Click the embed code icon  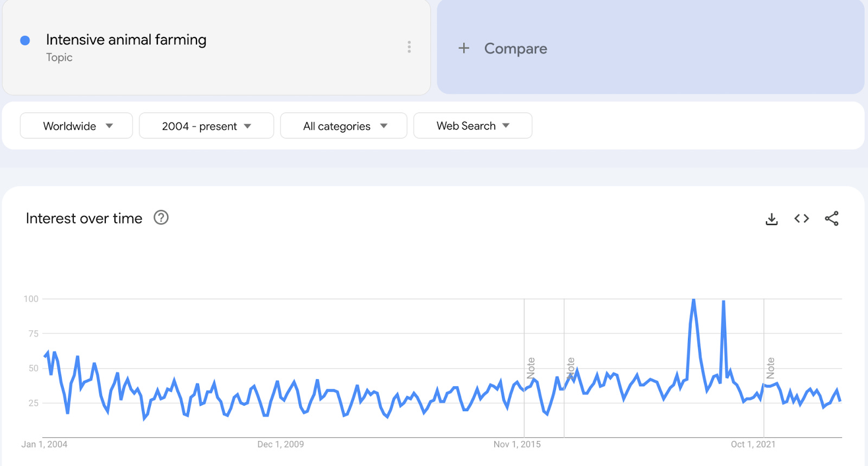(801, 219)
